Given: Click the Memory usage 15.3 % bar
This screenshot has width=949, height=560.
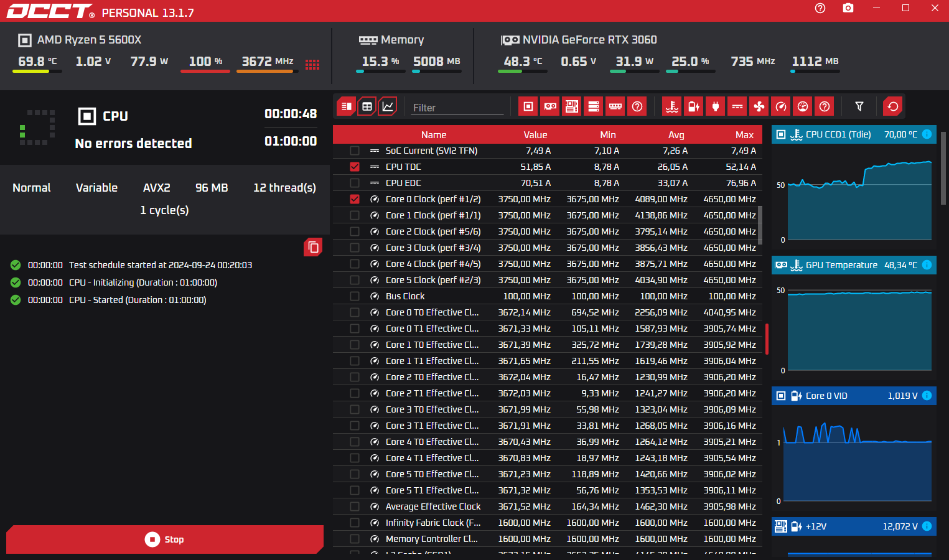Looking at the screenshot, I should [x=381, y=71].
